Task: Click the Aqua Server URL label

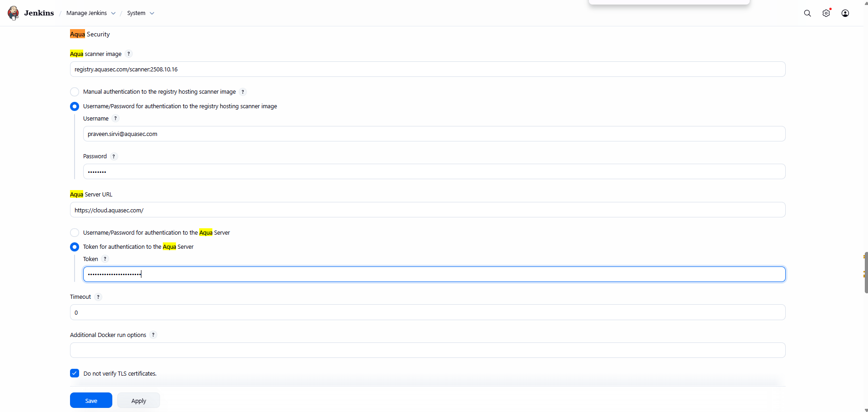Action: click(91, 194)
